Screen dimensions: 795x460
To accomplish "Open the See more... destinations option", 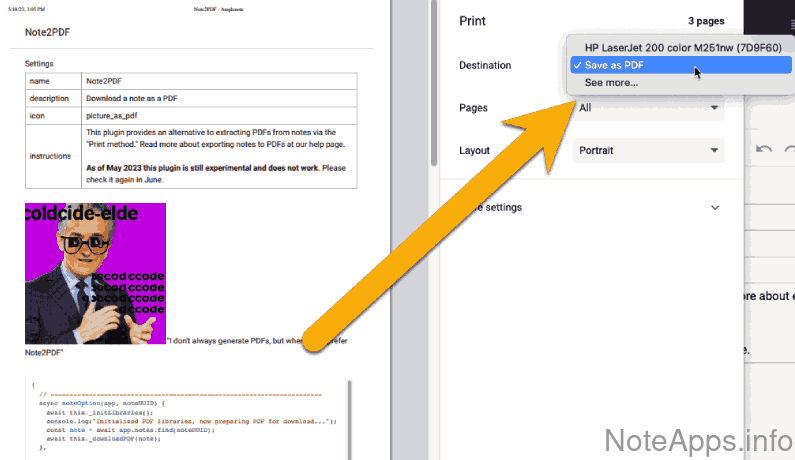I will [x=611, y=82].
